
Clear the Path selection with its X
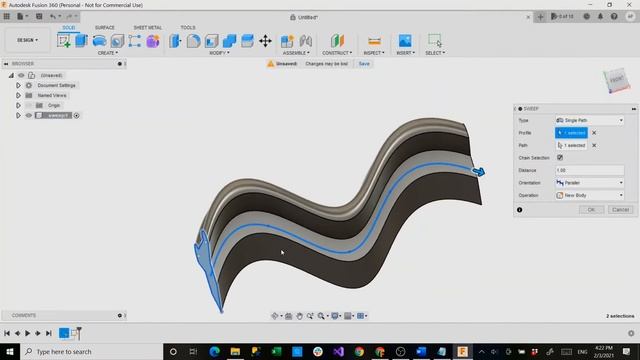(x=594, y=145)
